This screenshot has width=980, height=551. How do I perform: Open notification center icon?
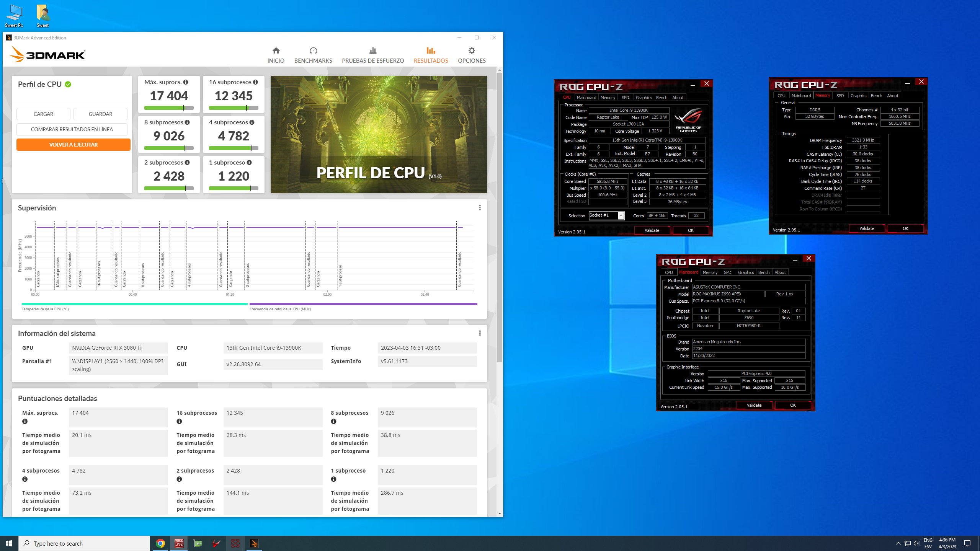(x=967, y=543)
